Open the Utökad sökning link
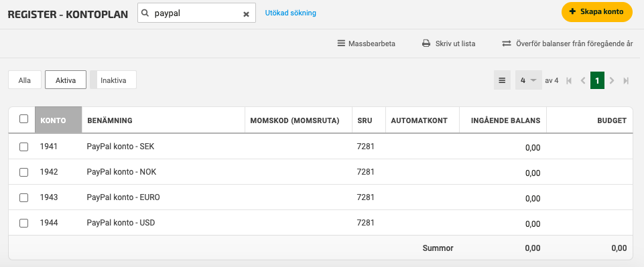The height and width of the screenshot is (267, 644). click(291, 13)
